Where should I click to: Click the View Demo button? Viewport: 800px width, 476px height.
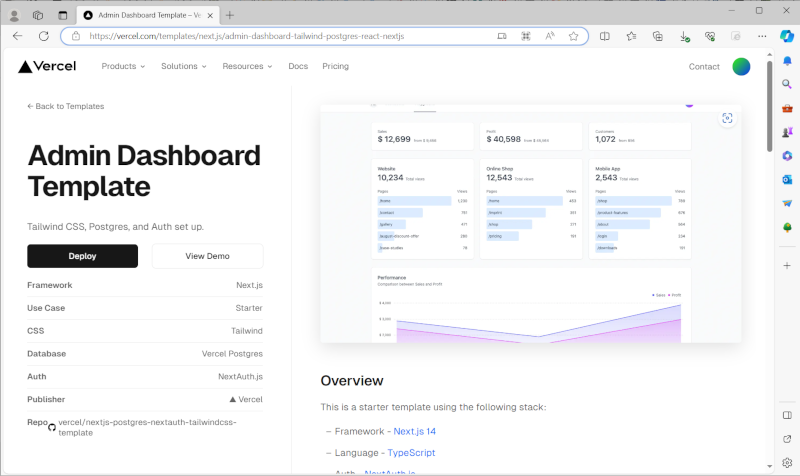208,256
